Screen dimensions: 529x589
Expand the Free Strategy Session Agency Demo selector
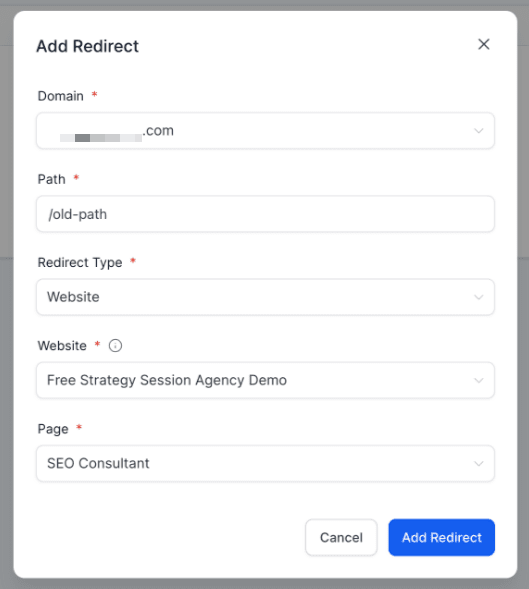pyautogui.click(x=265, y=381)
